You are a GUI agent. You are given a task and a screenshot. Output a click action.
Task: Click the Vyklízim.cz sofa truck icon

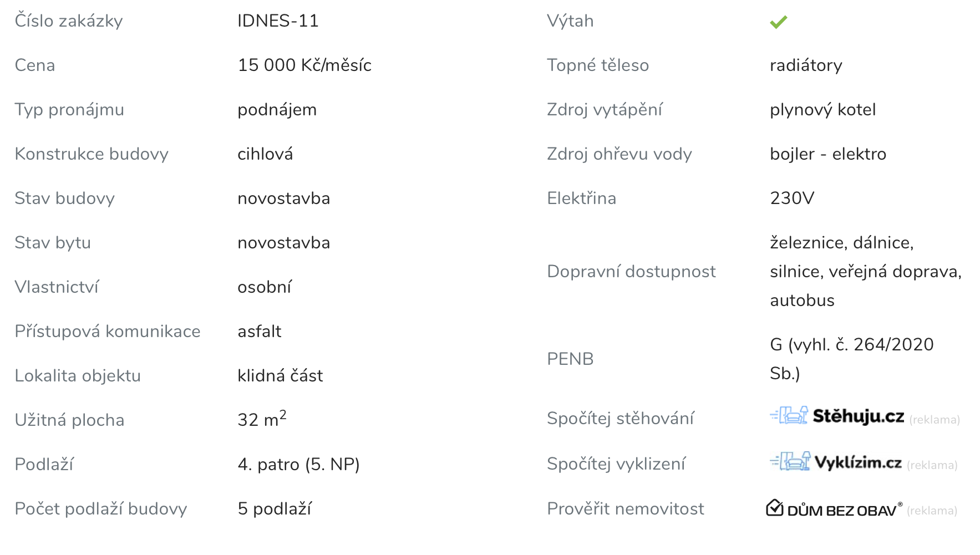[x=790, y=461]
